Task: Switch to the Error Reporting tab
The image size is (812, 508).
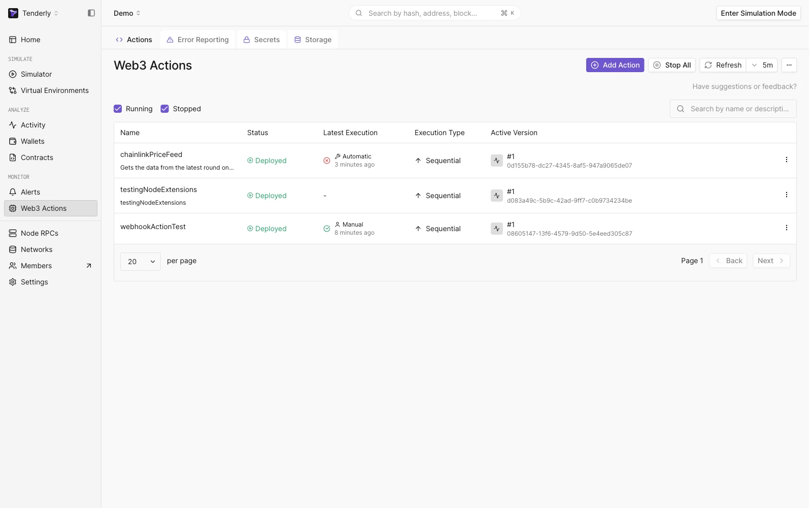Action: [198, 40]
